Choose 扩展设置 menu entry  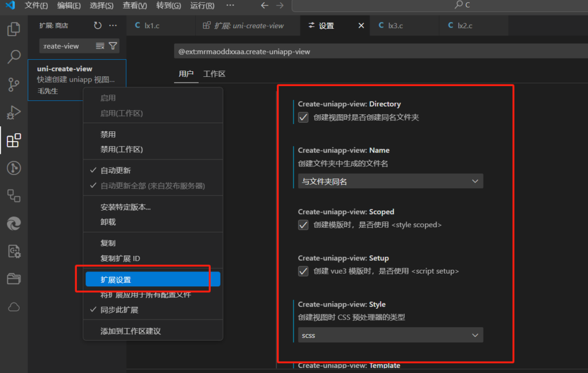pyautogui.click(x=153, y=279)
